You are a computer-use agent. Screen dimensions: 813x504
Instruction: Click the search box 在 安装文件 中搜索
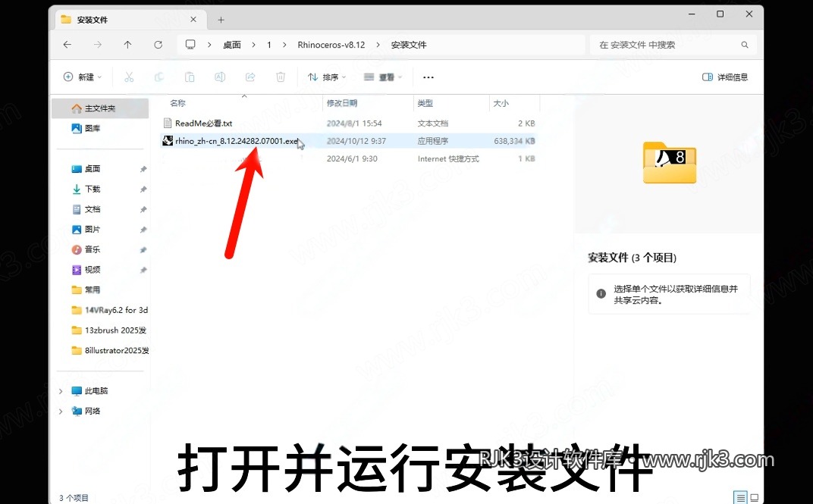pyautogui.click(x=673, y=45)
